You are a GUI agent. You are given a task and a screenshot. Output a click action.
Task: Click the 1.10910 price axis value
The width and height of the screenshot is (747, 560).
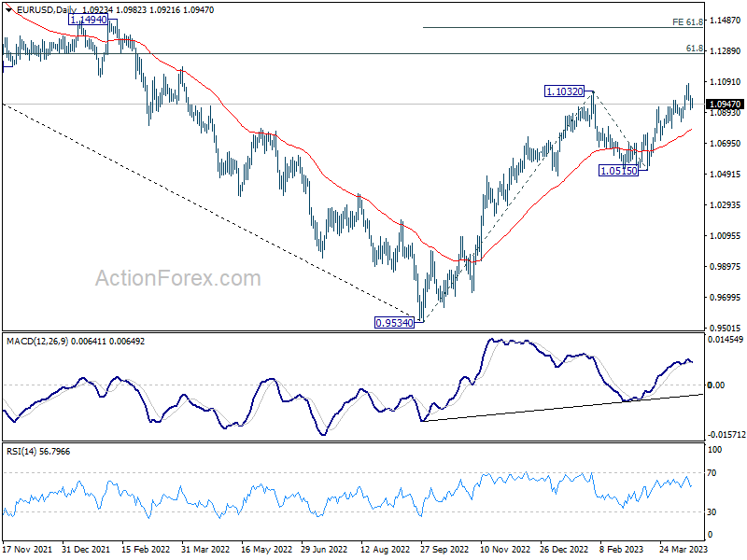tap(726, 82)
